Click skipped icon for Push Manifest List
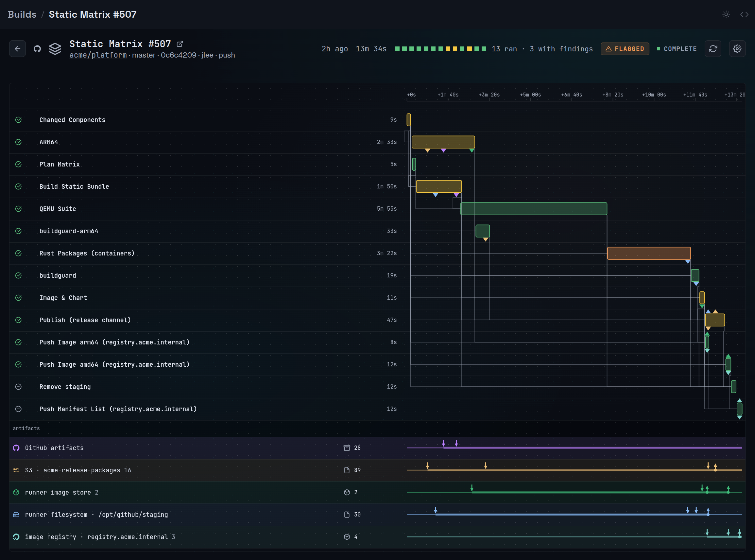 [19, 409]
